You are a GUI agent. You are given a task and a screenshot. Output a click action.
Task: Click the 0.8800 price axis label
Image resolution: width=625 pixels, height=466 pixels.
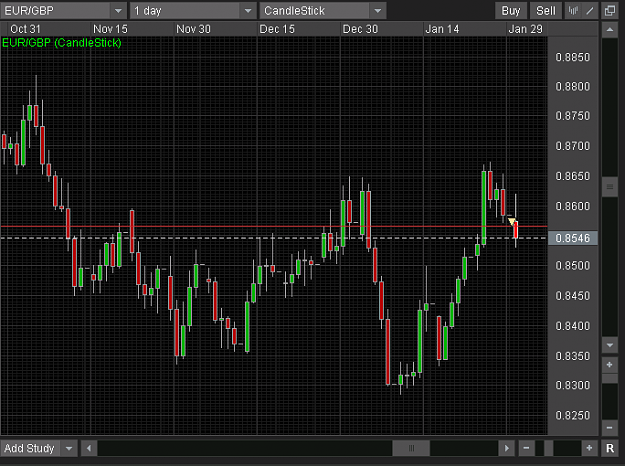[572, 87]
